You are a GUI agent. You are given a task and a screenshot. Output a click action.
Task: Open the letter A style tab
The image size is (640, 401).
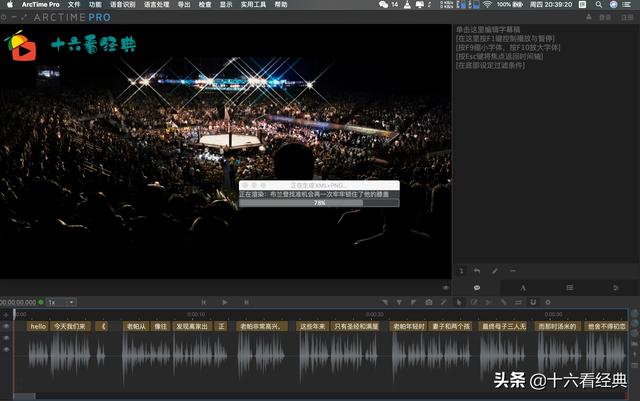point(523,288)
